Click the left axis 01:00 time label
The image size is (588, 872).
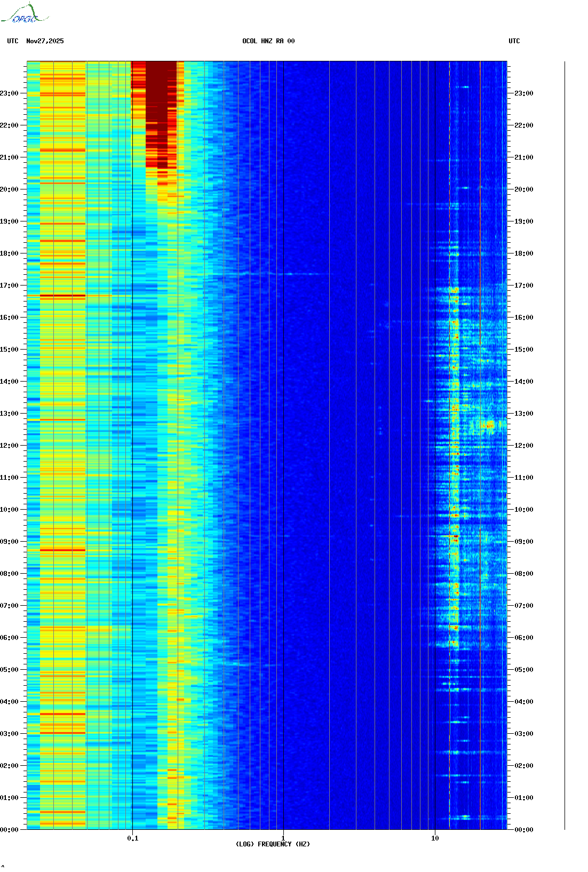tap(9, 798)
